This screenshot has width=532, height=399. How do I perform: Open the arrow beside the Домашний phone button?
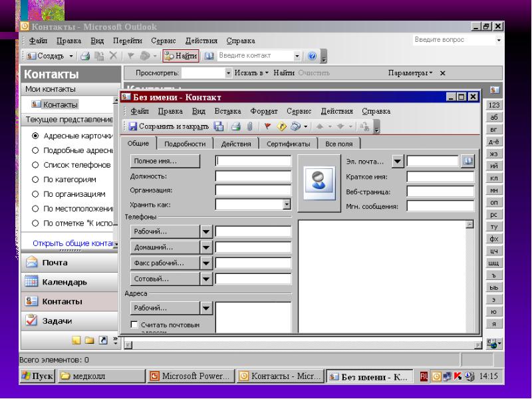[x=206, y=247]
